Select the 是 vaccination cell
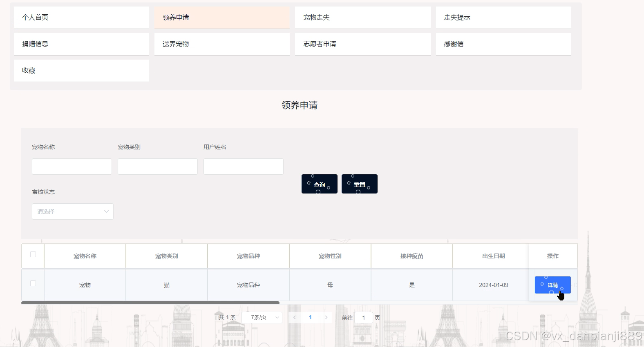644x347 pixels. [412, 285]
